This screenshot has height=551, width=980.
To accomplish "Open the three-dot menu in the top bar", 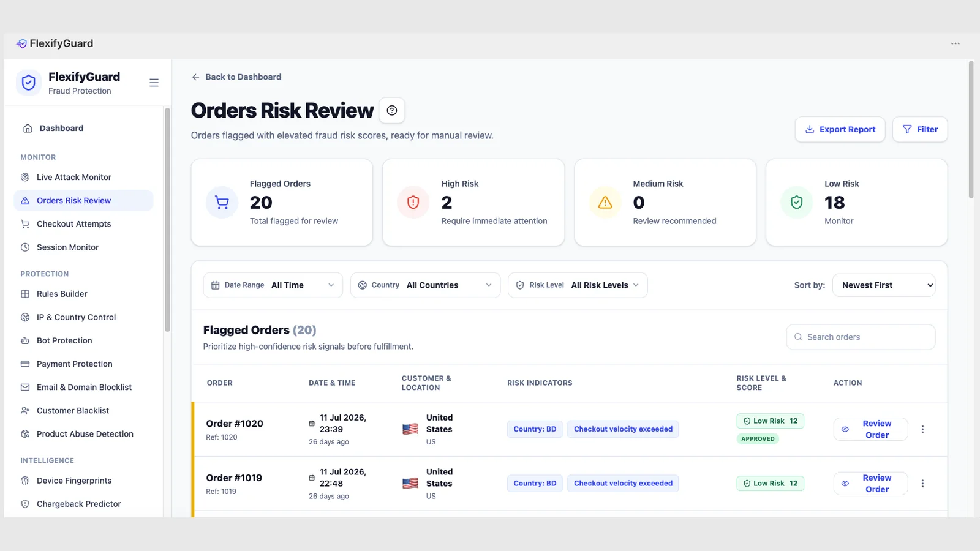I will [x=955, y=43].
